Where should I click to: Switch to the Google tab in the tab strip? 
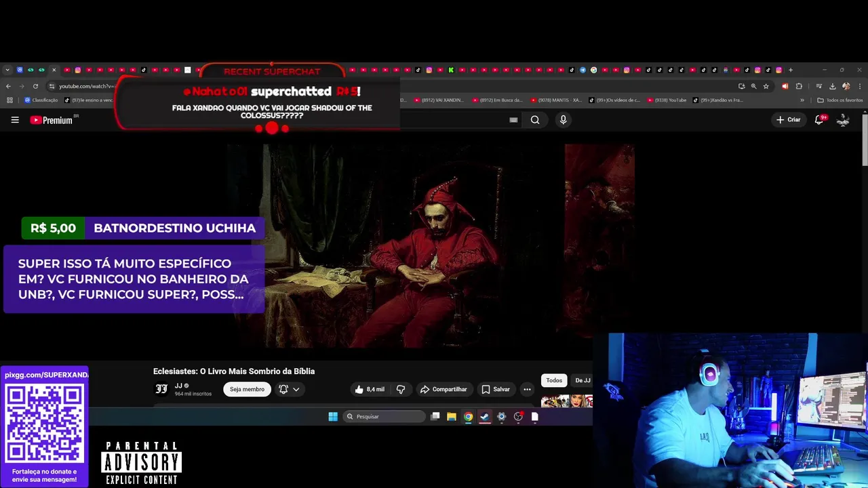click(593, 70)
